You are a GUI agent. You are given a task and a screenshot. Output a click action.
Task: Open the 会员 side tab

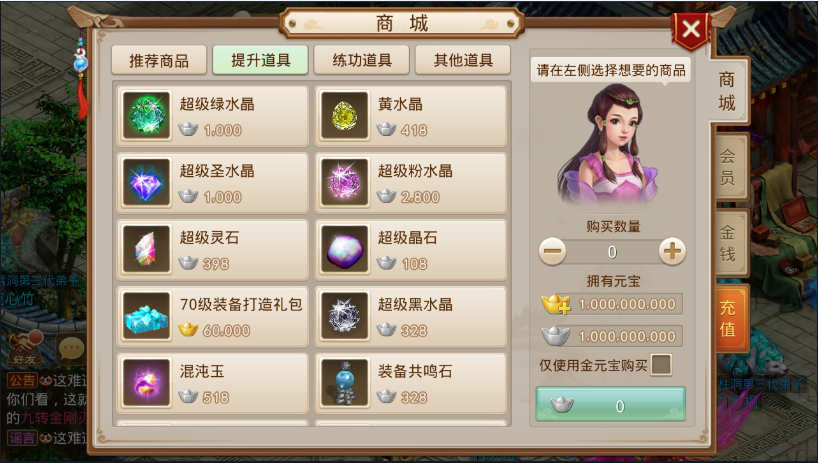(729, 167)
